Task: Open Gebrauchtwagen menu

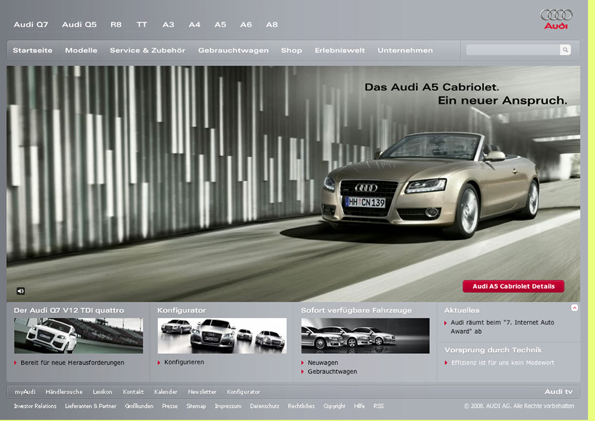Action: click(x=233, y=50)
